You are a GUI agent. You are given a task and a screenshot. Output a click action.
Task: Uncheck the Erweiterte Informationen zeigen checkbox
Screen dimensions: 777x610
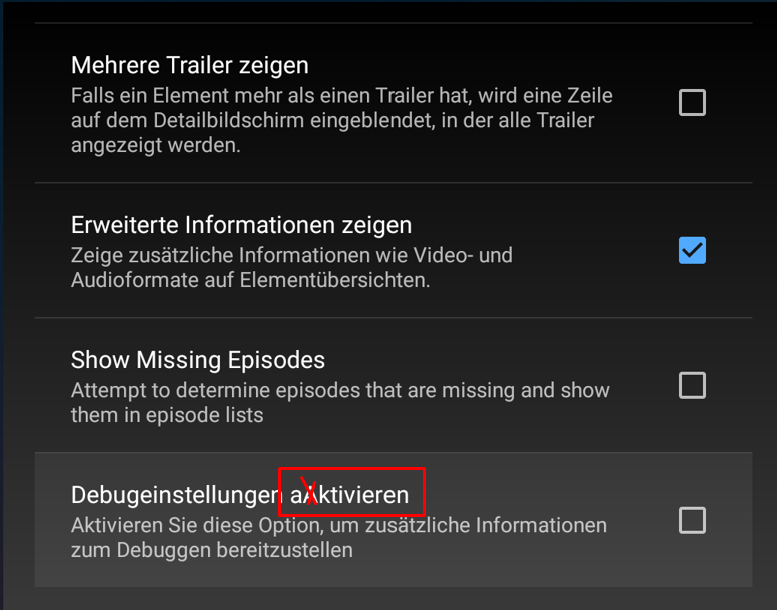692,250
